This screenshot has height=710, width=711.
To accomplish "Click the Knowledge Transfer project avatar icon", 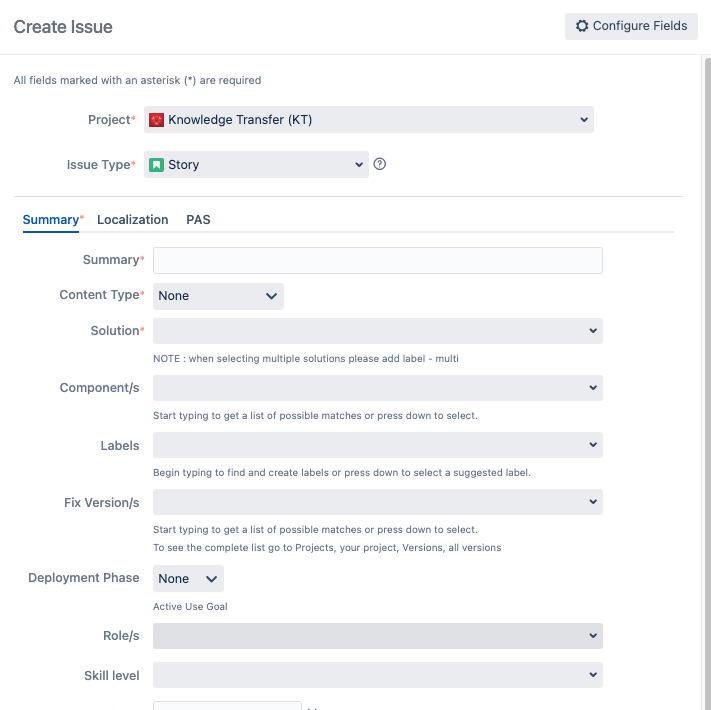I will (x=156, y=120).
